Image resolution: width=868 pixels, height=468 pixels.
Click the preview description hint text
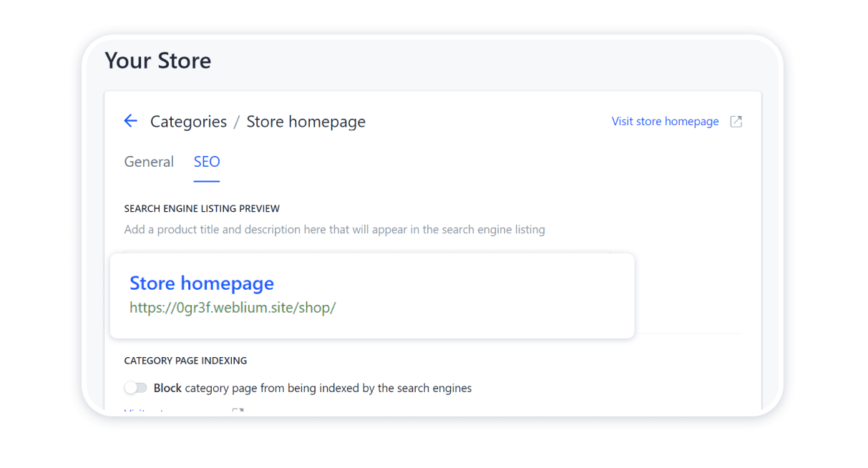click(x=333, y=229)
